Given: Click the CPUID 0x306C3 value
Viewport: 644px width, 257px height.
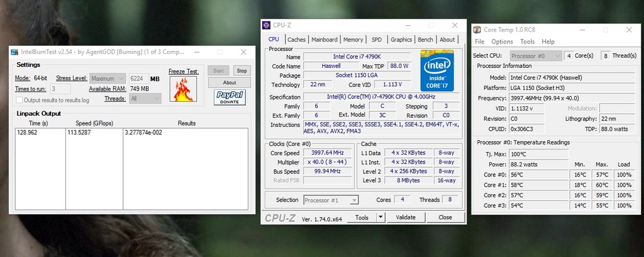Looking at the screenshot, I should click(x=526, y=129).
